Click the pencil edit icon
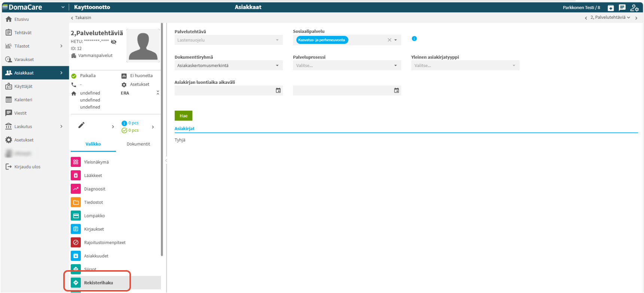Image resolution: width=644 pixels, height=293 pixels. [x=81, y=125]
